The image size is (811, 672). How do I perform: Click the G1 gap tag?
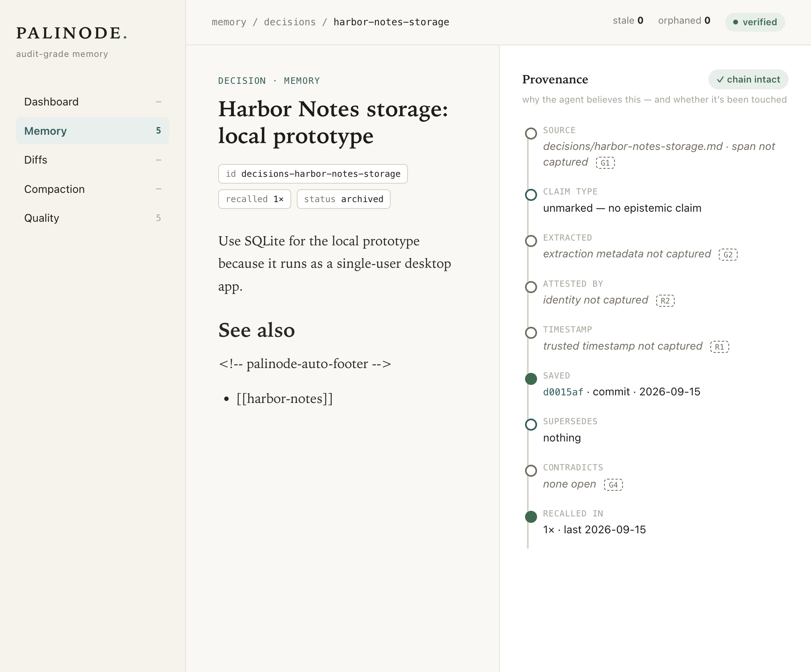[605, 163]
